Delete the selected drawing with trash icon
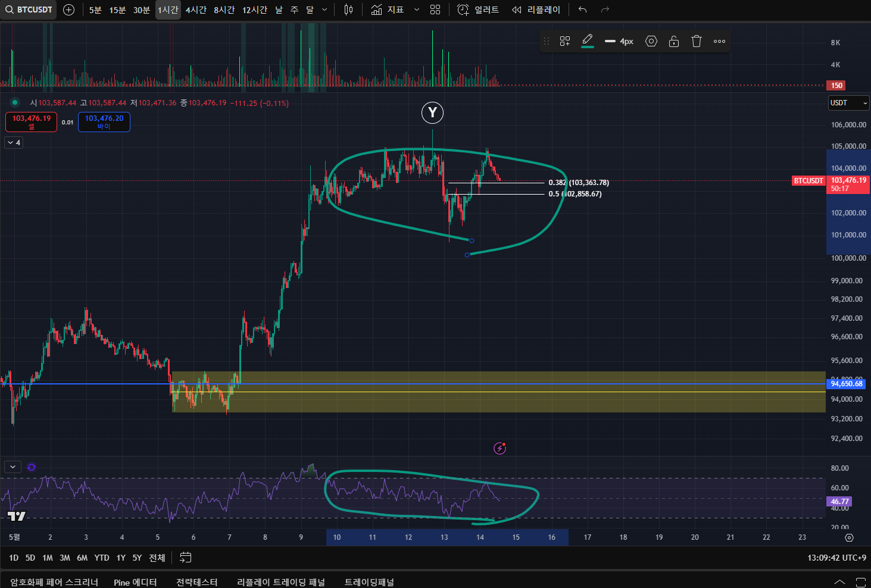This screenshot has height=588, width=871. click(x=697, y=41)
